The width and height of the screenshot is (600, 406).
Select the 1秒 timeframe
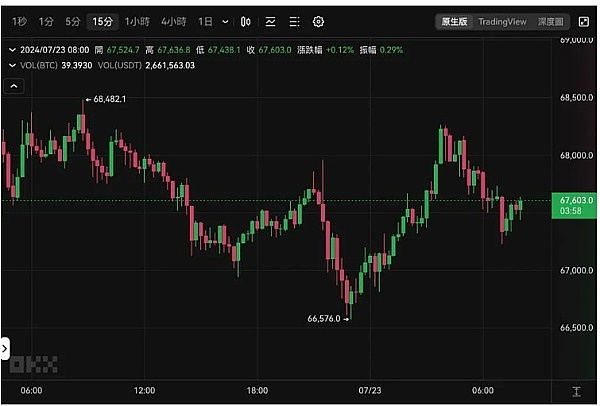pos(19,21)
